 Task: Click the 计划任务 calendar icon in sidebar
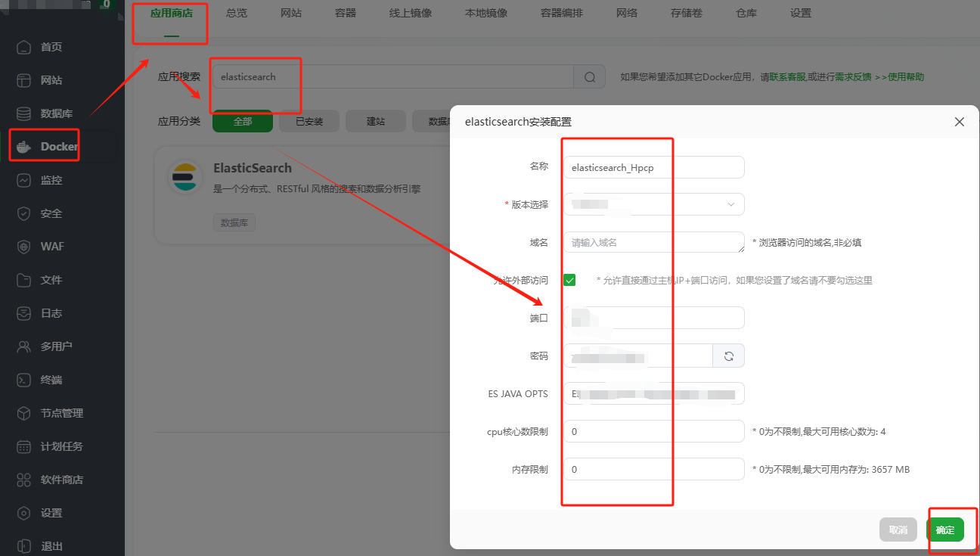(25, 446)
